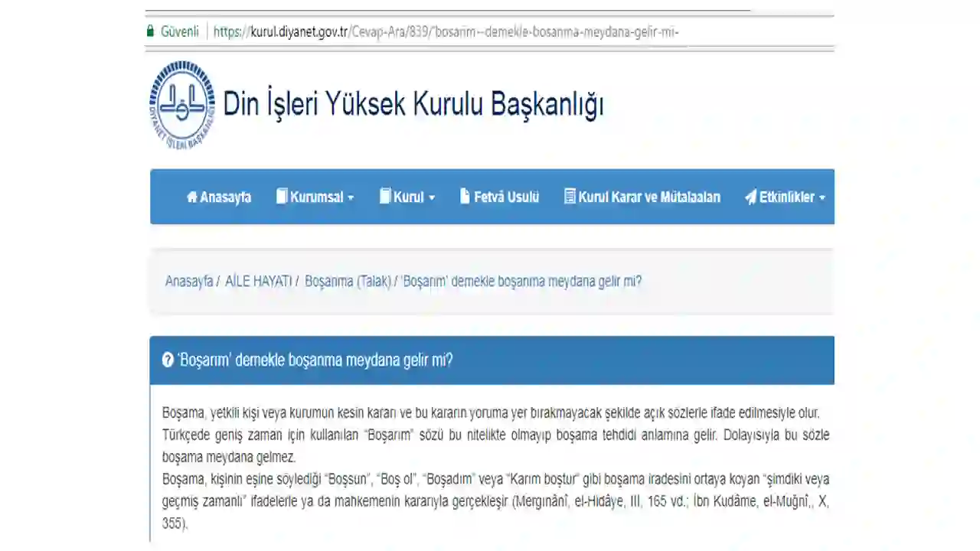Open the AİLE HAYATI breadcrumb link
Image resolution: width=980 pixels, height=551 pixels.
point(259,281)
